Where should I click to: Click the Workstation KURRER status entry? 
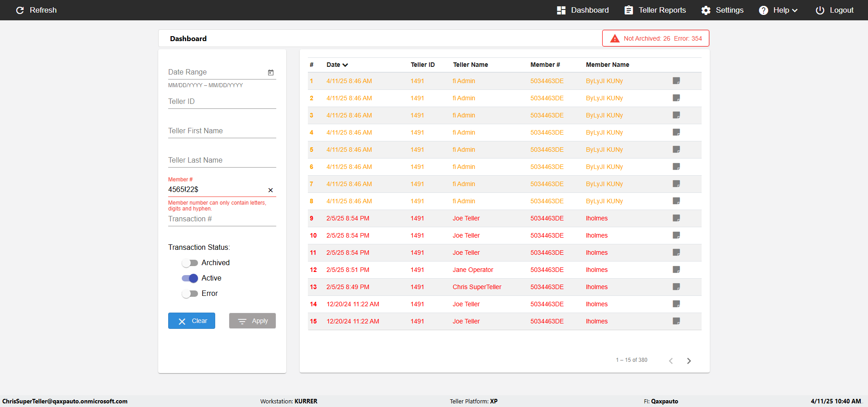point(289,401)
